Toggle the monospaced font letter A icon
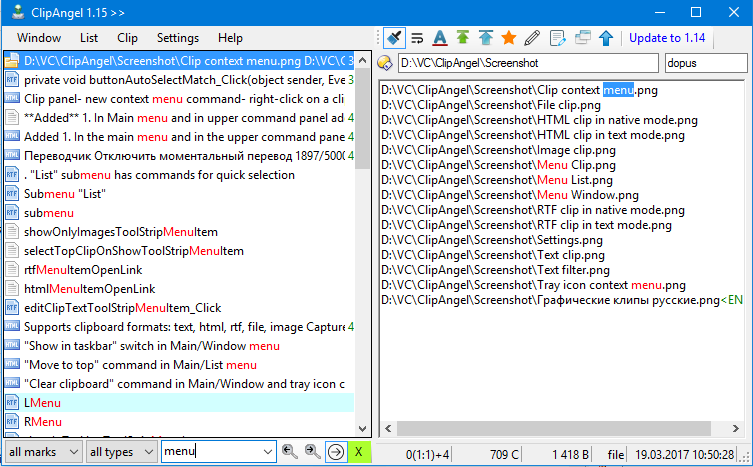Image resolution: width=753 pixels, height=467 pixels. coord(439,38)
